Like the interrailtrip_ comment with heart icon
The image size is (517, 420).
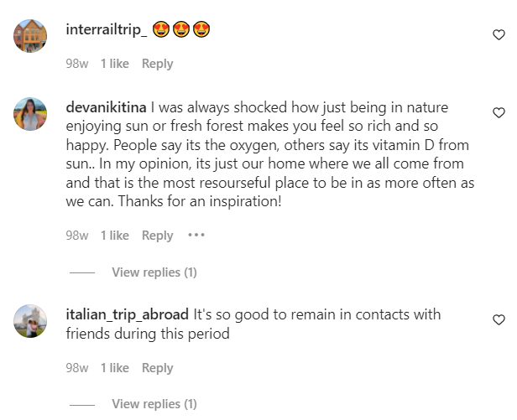(499, 34)
